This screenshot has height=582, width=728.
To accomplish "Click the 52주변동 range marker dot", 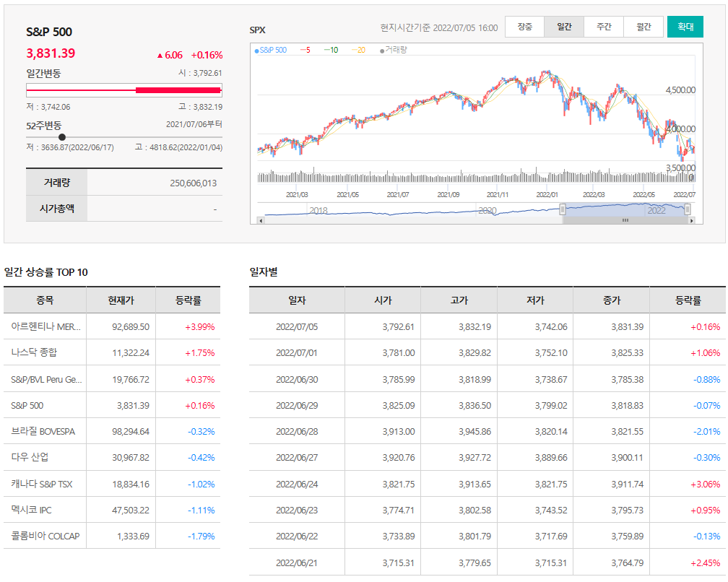I will 62,137.
